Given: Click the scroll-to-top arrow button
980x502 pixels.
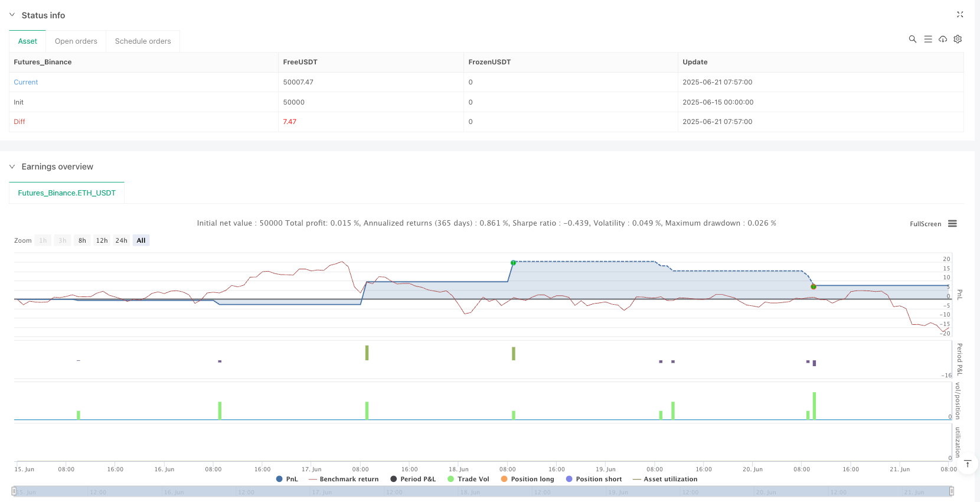Looking at the screenshot, I should [968, 464].
